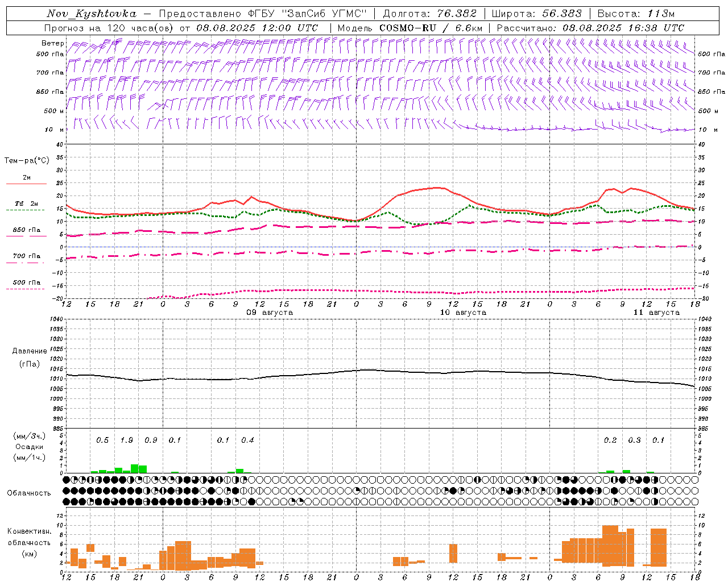Click the station title Nov_Kyshtovka
728x582 pixels.
click(92, 14)
